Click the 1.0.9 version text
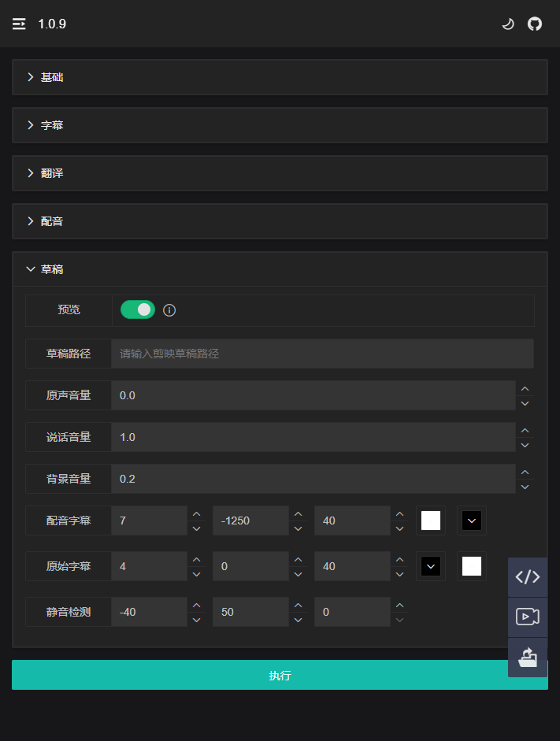 (x=52, y=24)
